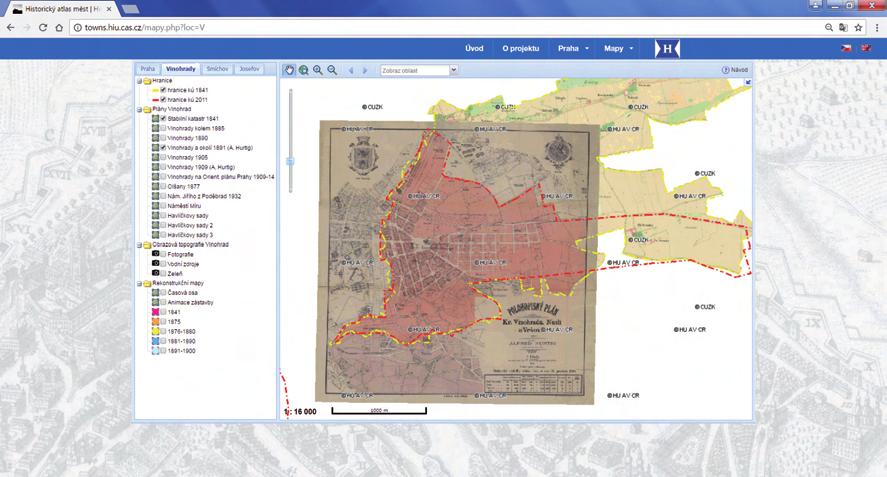Collapse the Plány Vinohrad folder
The height and width of the screenshot is (477, 887).
click(x=139, y=109)
